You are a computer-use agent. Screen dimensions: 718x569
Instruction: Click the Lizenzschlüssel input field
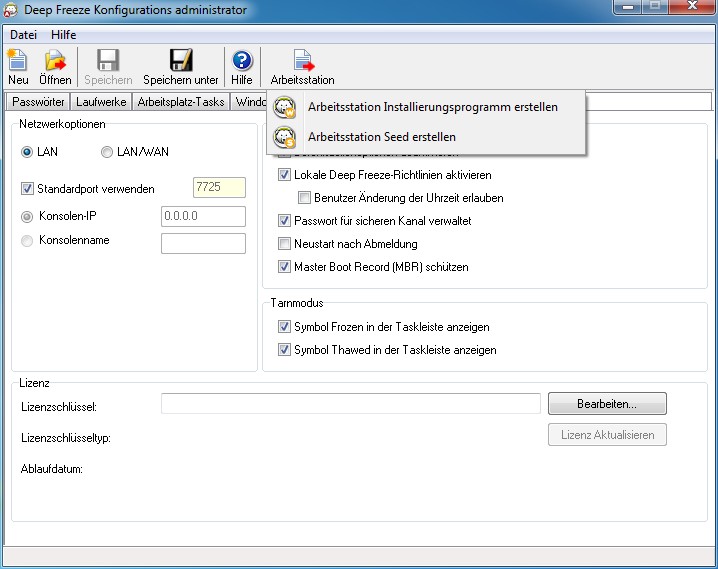[351, 403]
